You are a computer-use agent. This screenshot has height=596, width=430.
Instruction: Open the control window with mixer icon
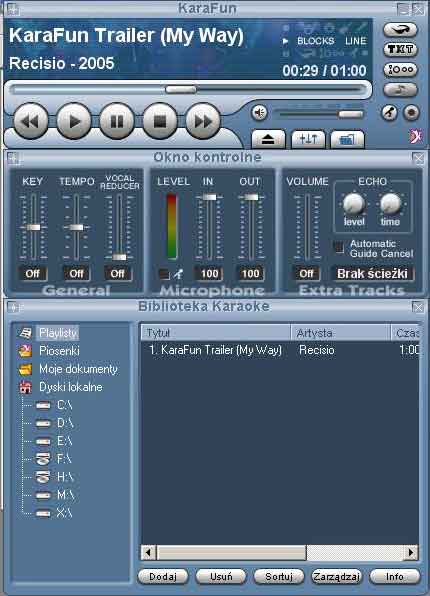point(308,139)
